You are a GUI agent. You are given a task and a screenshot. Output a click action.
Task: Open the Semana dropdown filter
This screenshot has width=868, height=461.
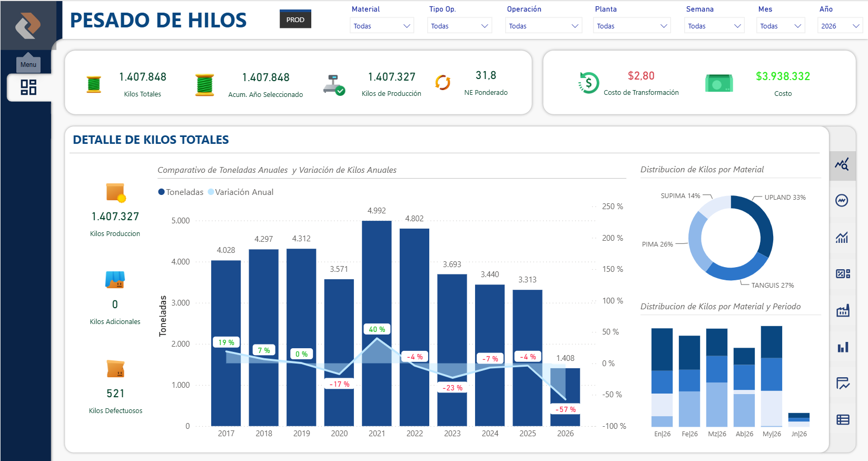pyautogui.click(x=715, y=26)
